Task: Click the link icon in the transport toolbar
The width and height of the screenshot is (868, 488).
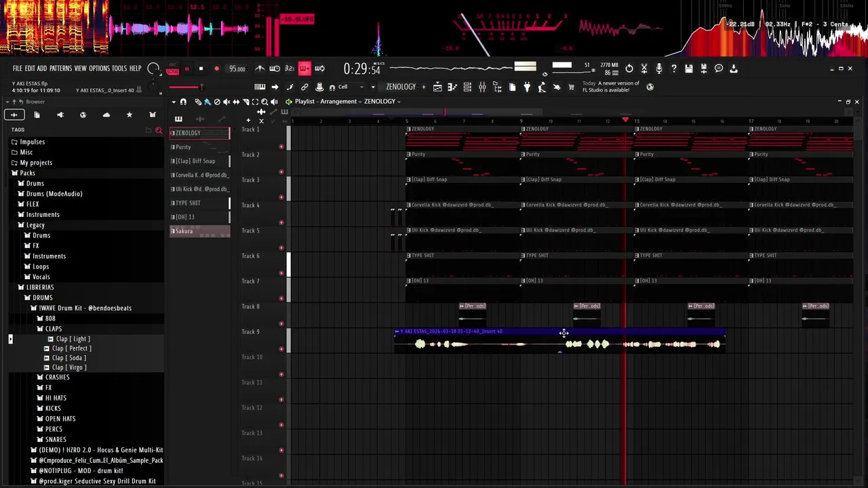Action: 304,87
